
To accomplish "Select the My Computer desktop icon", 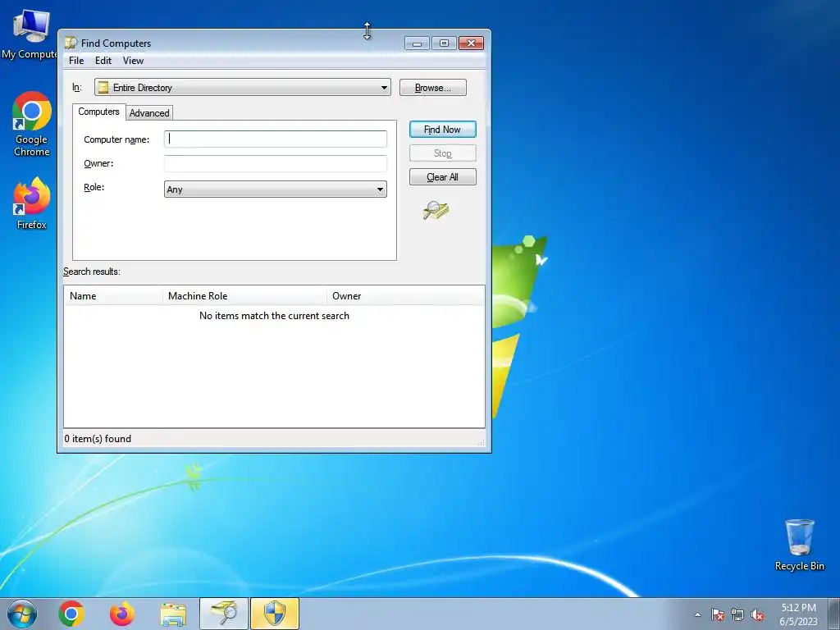I will pyautogui.click(x=30, y=34).
